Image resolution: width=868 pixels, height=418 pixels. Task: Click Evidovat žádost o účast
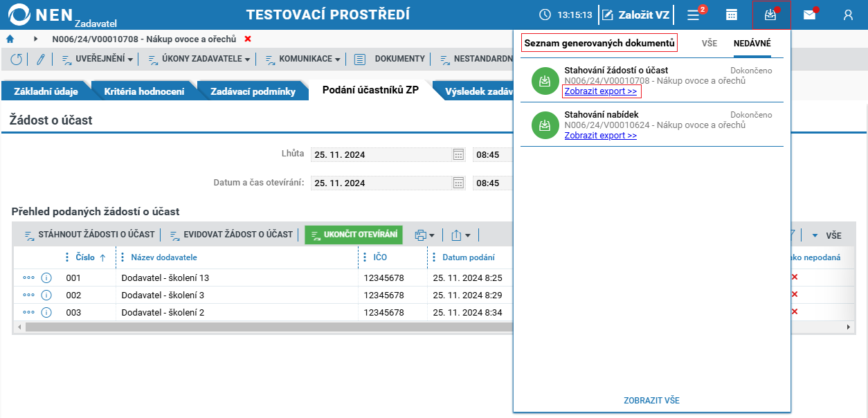coord(231,235)
